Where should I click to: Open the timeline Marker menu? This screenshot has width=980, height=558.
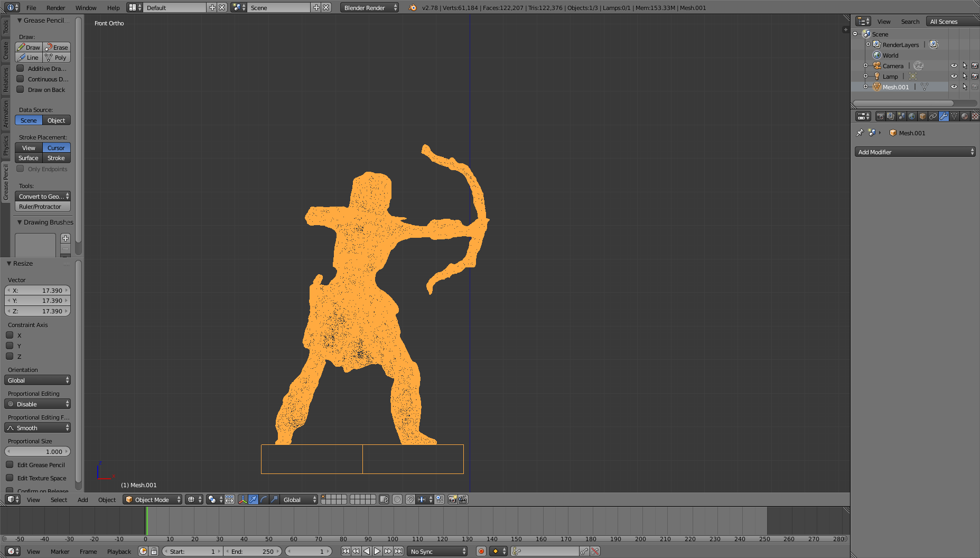point(60,551)
